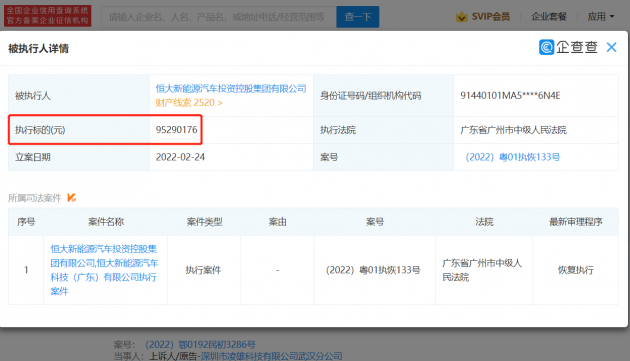This screenshot has width=630, height=361.
Task: Open background link (2022) 鄂0192民初3286号
Action: (x=200, y=345)
